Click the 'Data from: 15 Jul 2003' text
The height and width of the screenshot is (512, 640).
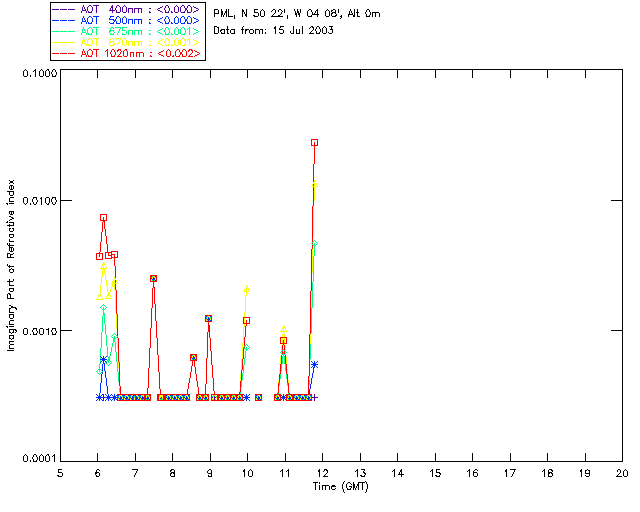point(273,31)
